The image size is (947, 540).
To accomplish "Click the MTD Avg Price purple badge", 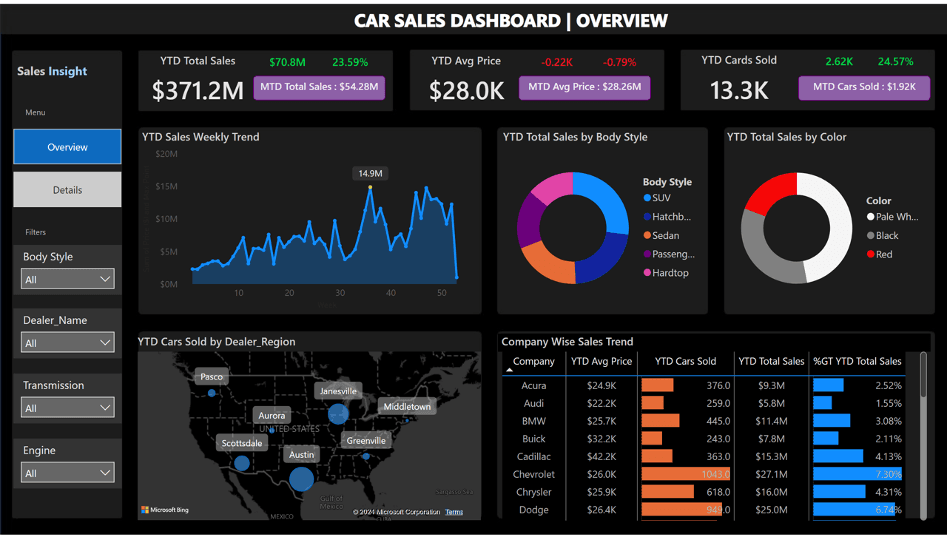I will point(584,87).
